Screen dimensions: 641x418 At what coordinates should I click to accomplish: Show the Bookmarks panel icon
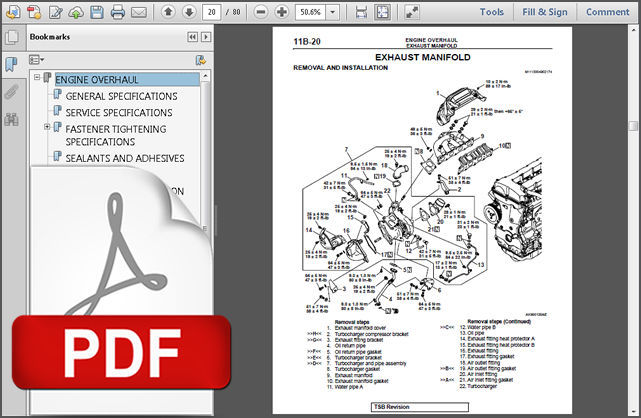click(11, 64)
